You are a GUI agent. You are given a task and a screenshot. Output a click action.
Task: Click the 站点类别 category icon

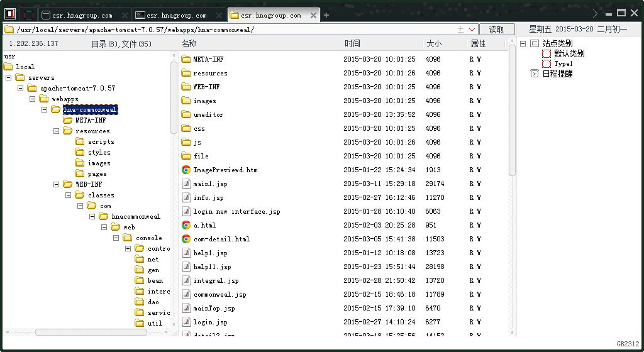coord(535,43)
